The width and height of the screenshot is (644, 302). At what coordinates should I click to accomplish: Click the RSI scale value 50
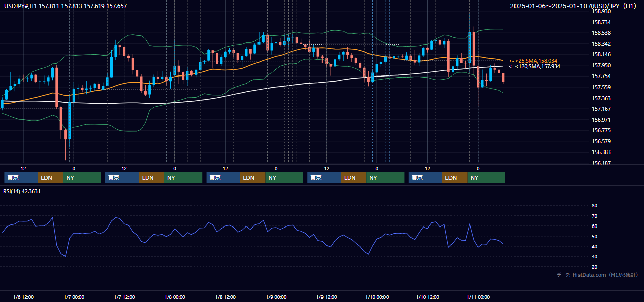(594, 236)
